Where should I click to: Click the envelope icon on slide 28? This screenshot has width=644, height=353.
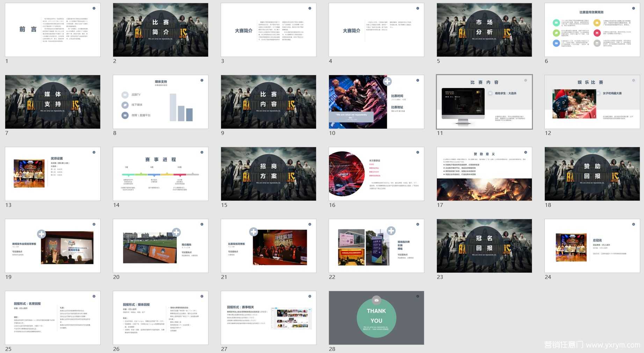point(376,300)
